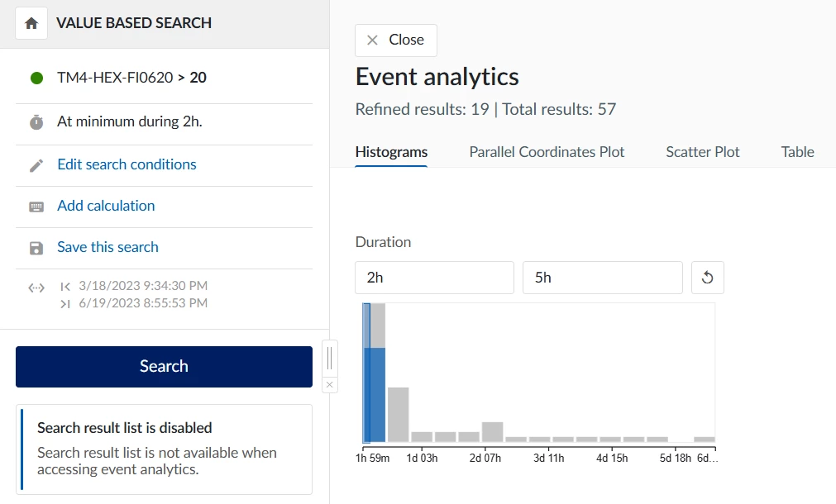Click the minimum duration 2h field
836x504 pixels.
point(434,278)
